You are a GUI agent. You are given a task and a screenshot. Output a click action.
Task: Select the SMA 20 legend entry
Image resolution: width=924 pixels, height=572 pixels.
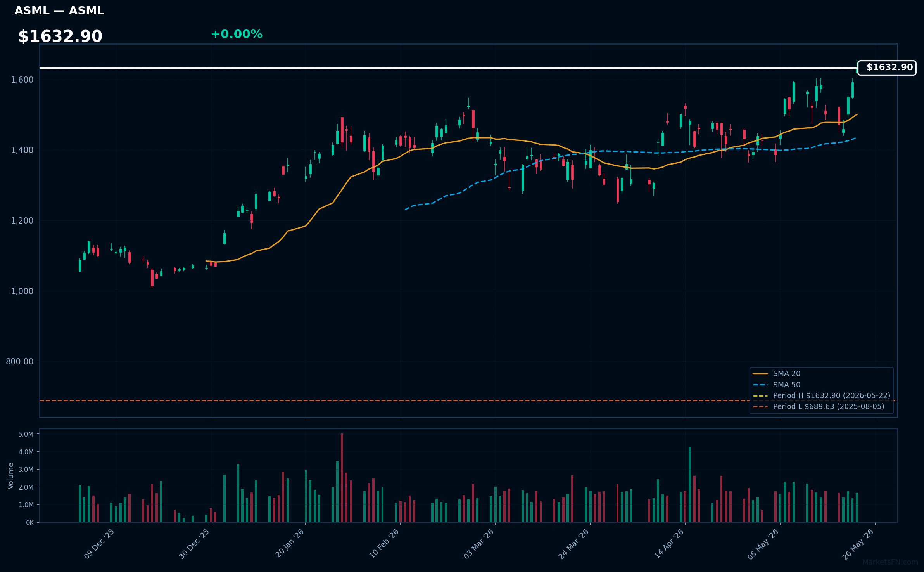tap(786, 373)
